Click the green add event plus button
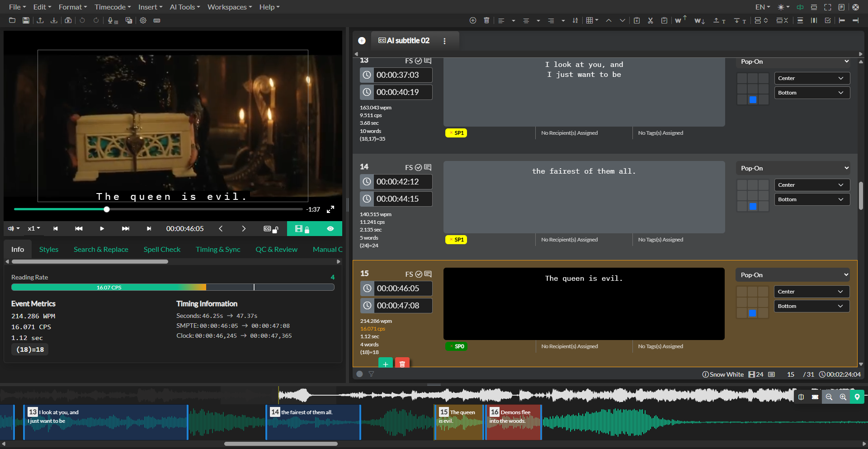 pyautogui.click(x=385, y=364)
